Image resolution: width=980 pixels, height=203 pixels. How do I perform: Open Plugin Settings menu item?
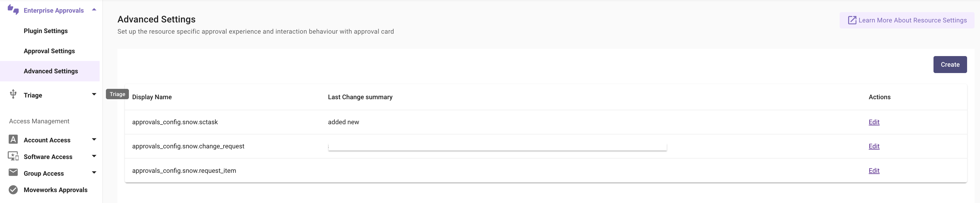(x=46, y=31)
